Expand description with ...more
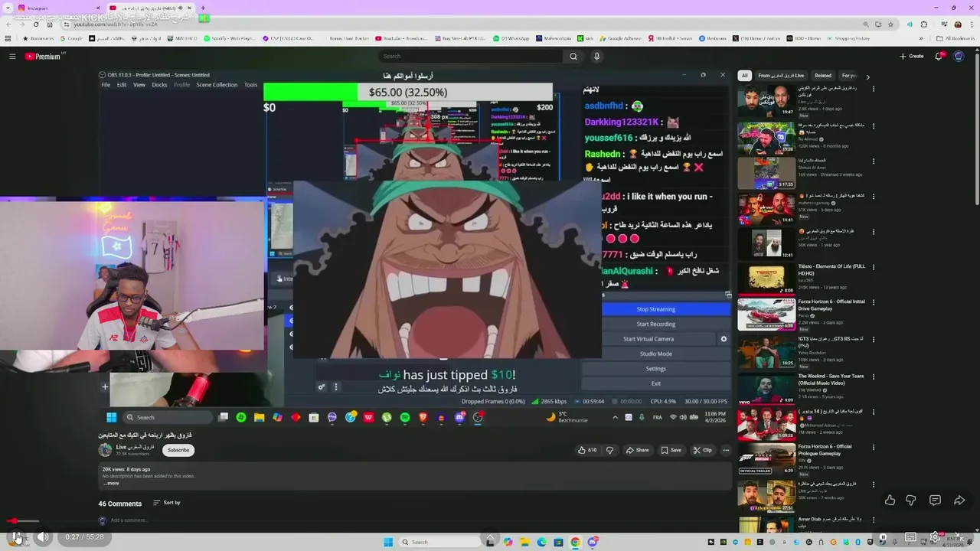The width and height of the screenshot is (980, 551). pyautogui.click(x=111, y=483)
